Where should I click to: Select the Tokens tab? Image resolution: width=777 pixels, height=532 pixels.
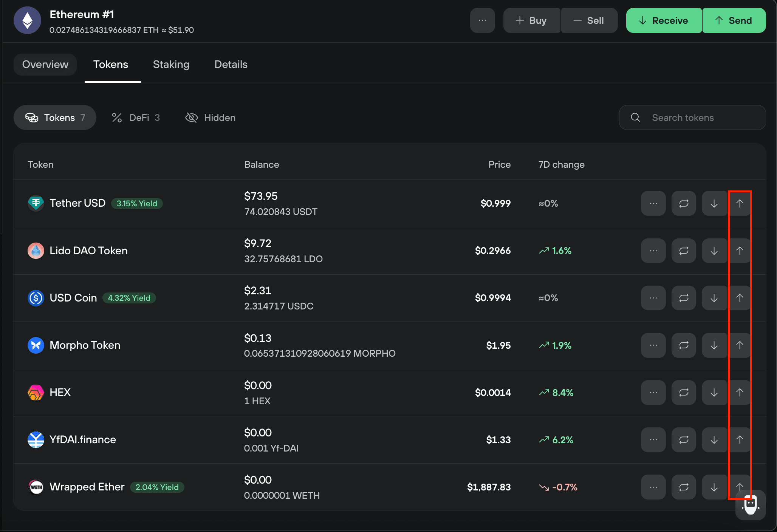(111, 64)
